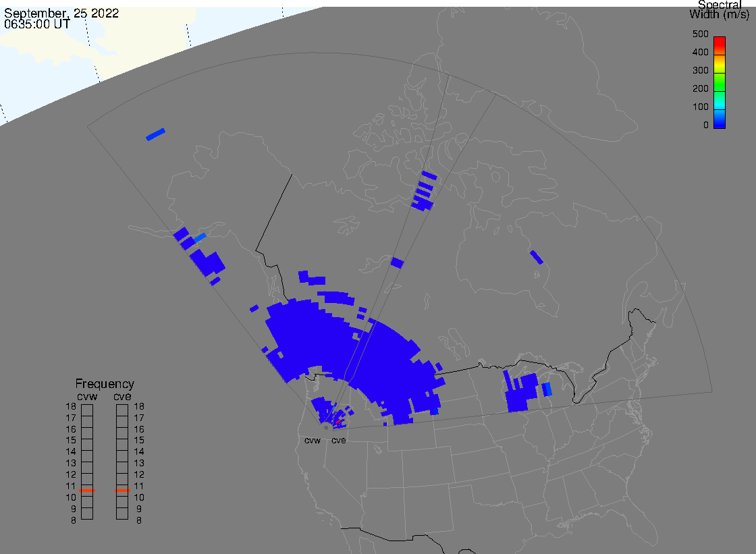Image resolution: width=756 pixels, height=554 pixels.
Task: Click the cve station label on map
Action: (x=338, y=441)
